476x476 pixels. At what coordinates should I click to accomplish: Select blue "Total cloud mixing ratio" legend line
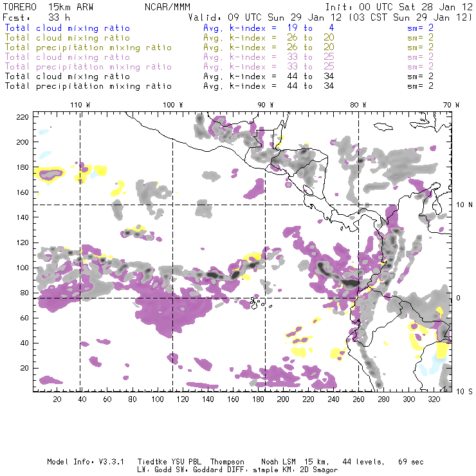tap(68, 28)
